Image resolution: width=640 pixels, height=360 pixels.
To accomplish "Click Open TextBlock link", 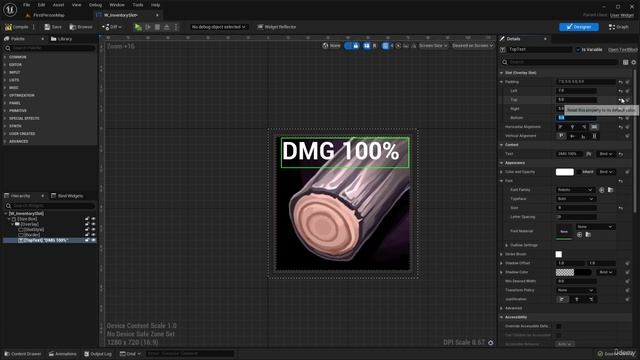I will tap(622, 50).
